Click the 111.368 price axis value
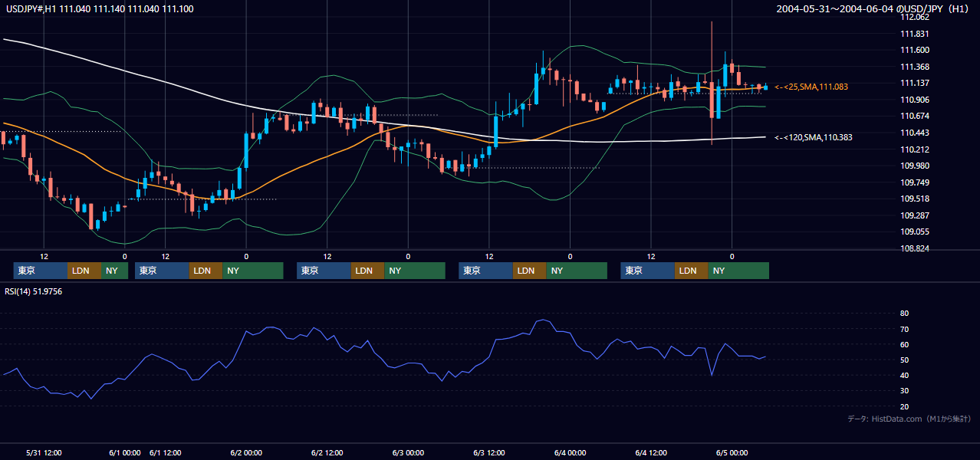Image resolution: width=980 pixels, height=460 pixels. coord(915,67)
